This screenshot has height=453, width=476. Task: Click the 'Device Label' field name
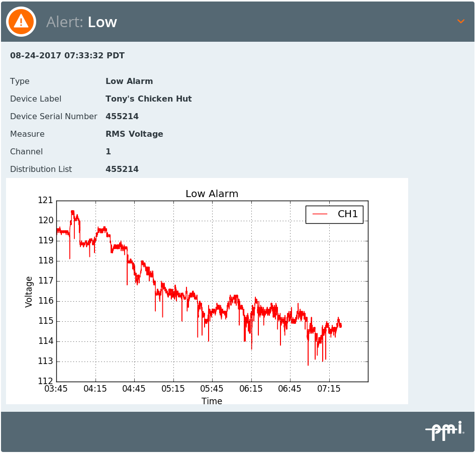[36, 99]
